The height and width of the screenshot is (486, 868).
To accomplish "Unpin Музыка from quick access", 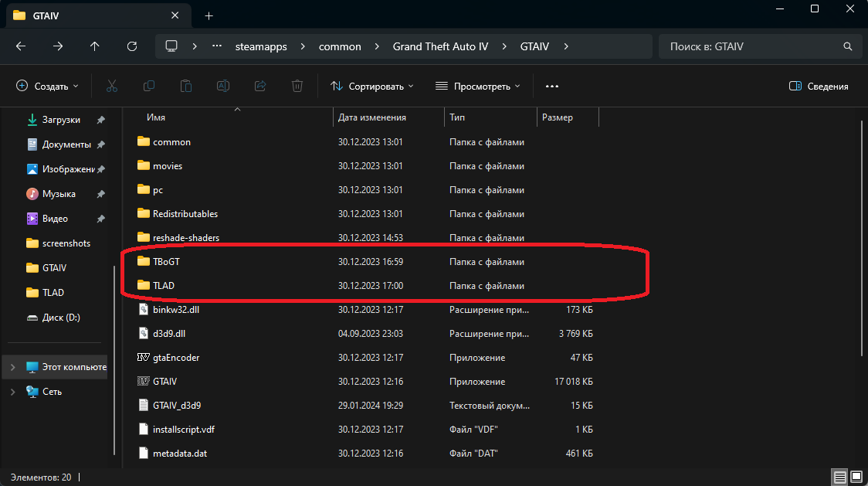I will 100,194.
